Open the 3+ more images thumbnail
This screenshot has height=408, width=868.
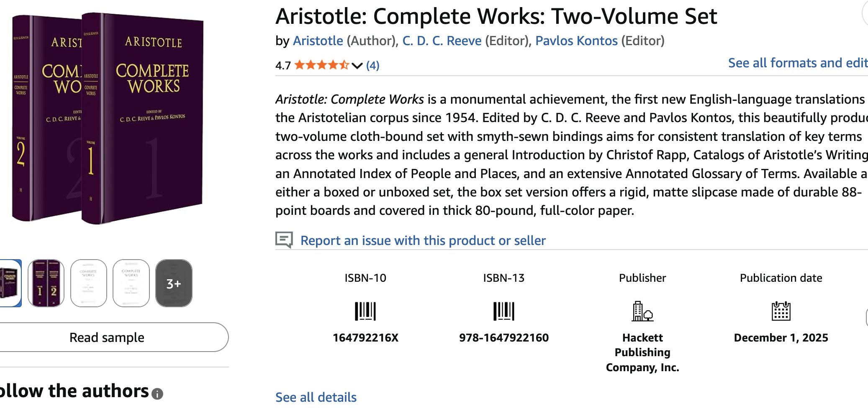click(174, 283)
